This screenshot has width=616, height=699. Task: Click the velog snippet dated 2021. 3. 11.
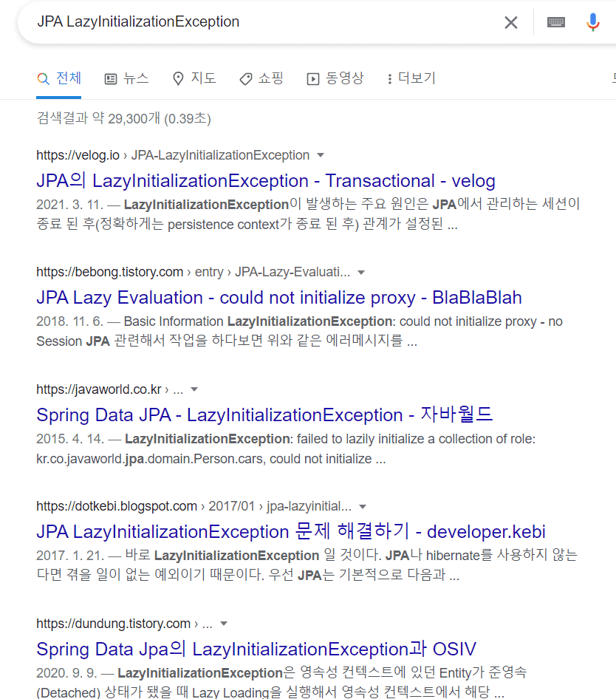pos(308,214)
